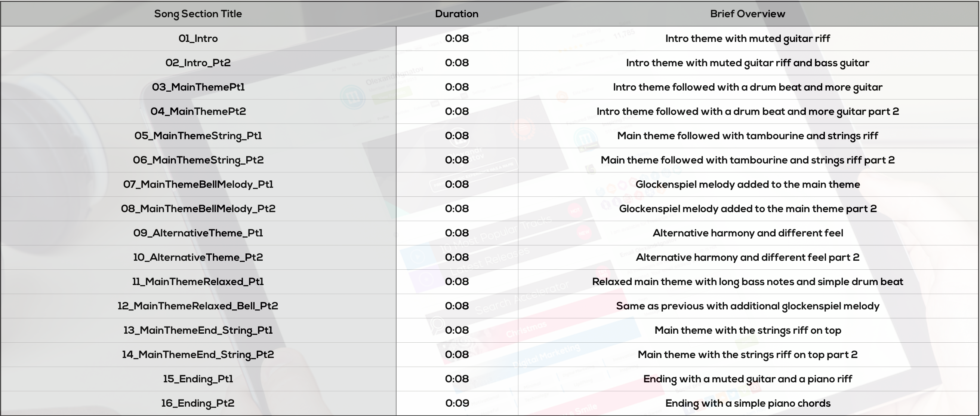Click the 0:08 duration of 09_AlternativeTheme_Pt1
The width and height of the screenshot is (980, 416).
(457, 233)
